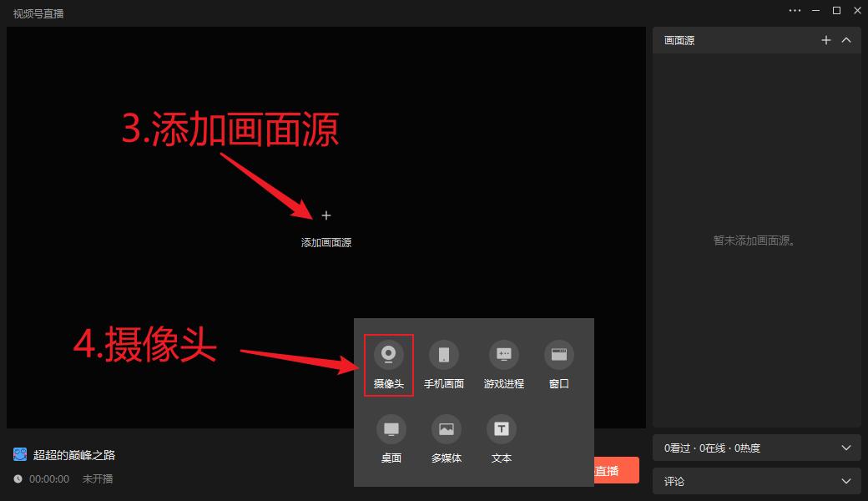The image size is (868, 501).
Task: Open the ... more options menu in title bar
Action: click(x=795, y=10)
